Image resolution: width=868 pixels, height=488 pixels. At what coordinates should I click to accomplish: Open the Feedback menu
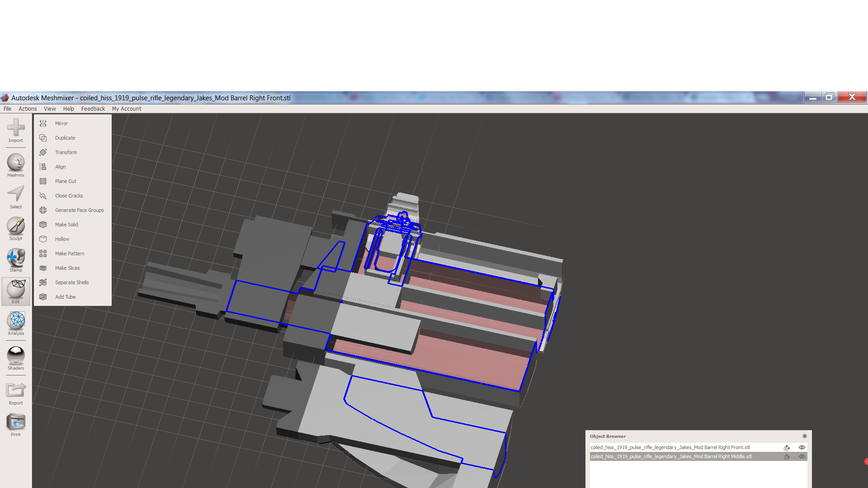click(93, 109)
